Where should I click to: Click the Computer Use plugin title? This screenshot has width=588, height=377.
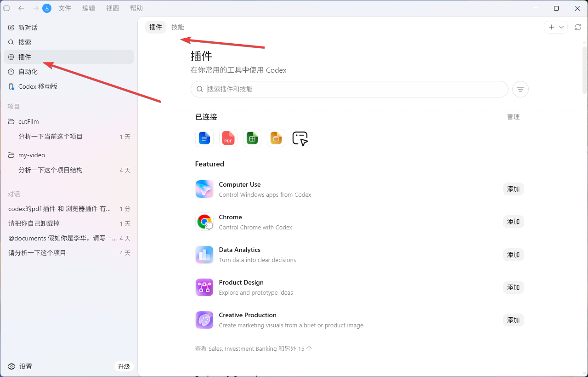(240, 184)
